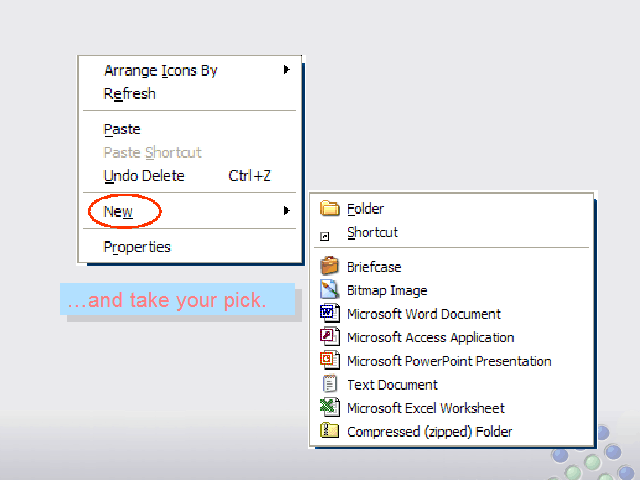Select the Compressed (zipped) Folder label
This screenshot has height=480, width=640.
coord(429,432)
